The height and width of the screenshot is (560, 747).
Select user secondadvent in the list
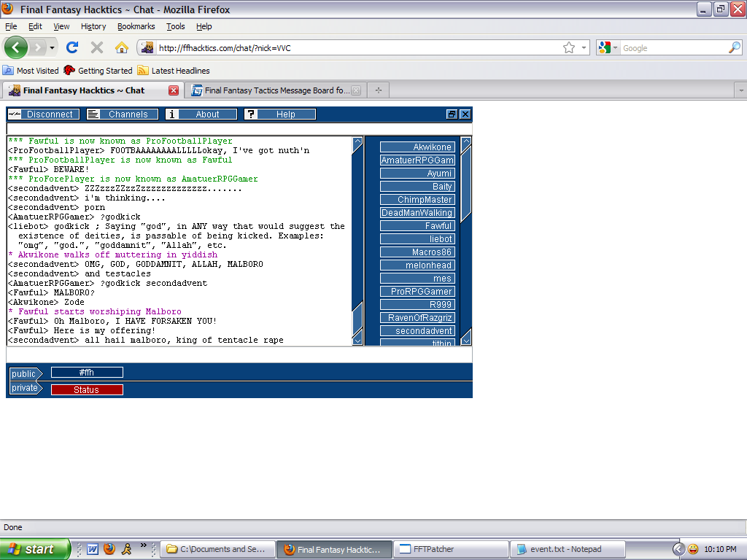point(418,330)
